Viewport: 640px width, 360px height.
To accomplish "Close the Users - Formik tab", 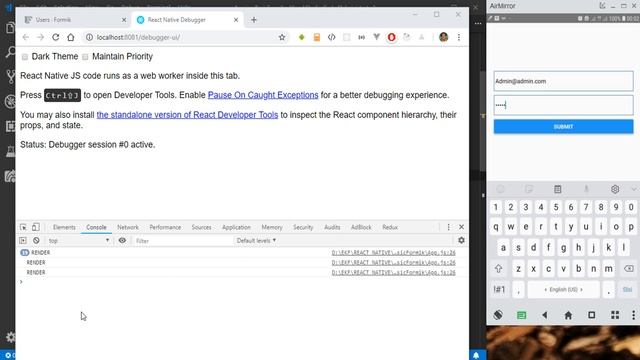I will (x=124, y=20).
